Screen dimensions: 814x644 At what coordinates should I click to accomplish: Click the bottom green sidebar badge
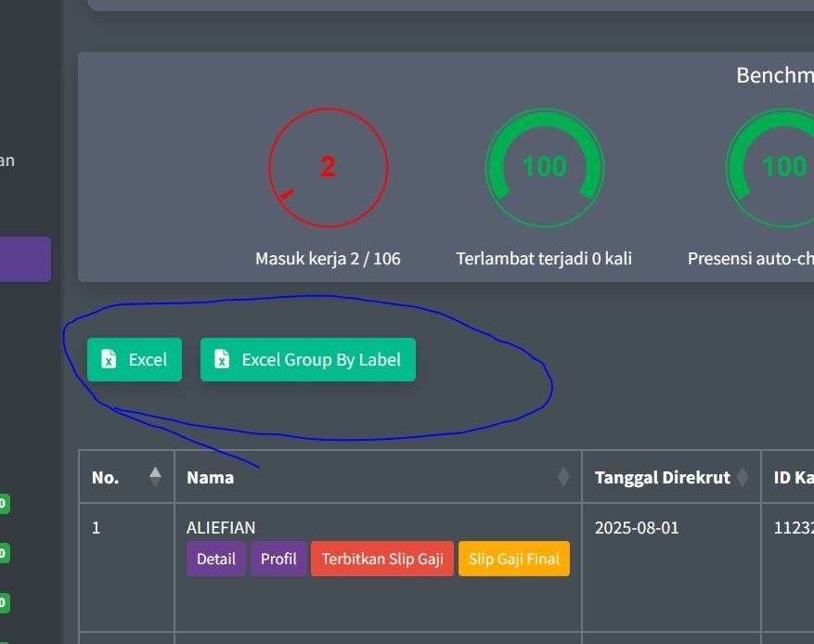pos(3,603)
